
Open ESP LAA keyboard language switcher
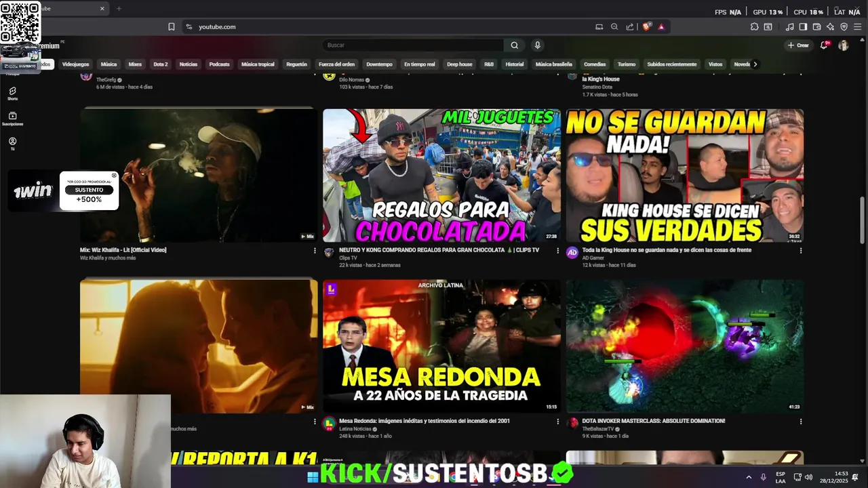781,477
